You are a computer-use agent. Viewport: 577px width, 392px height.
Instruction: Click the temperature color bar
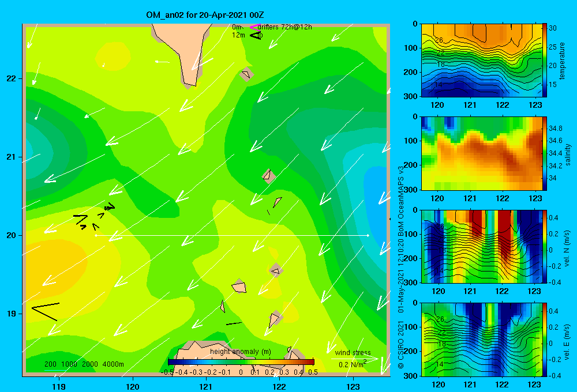point(545,61)
